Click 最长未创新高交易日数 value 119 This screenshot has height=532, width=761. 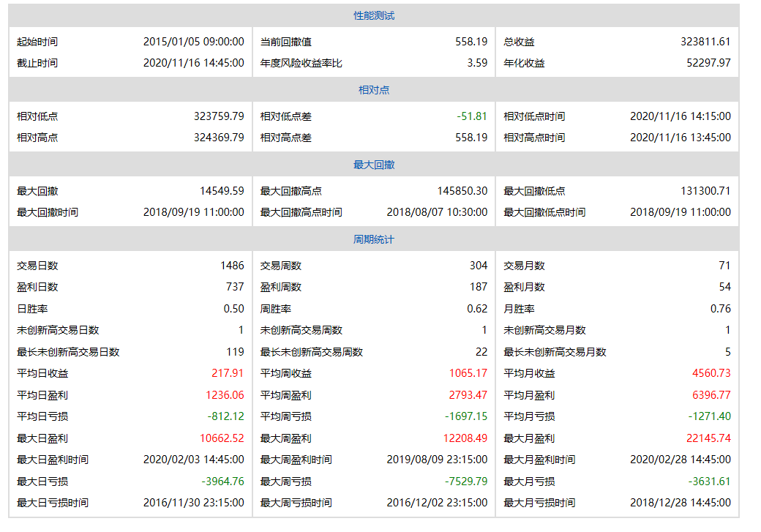tap(235, 353)
